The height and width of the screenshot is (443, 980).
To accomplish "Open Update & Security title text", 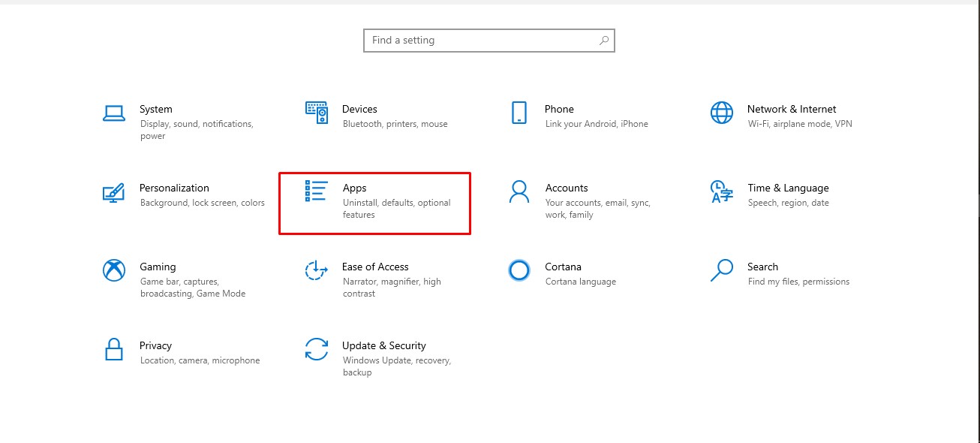I will tap(383, 345).
